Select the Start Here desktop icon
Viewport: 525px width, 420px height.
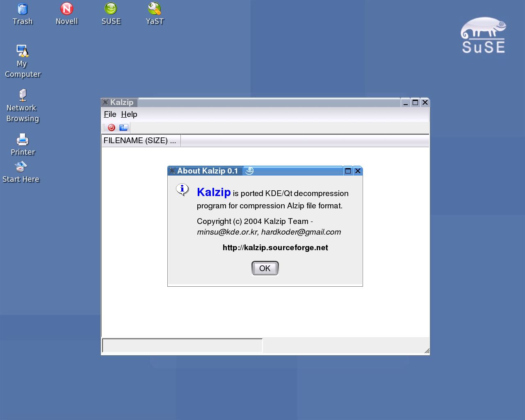[x=21, y=167]
